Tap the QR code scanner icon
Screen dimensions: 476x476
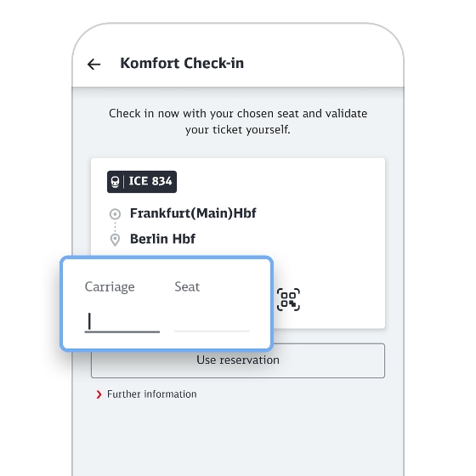point(288,299)
